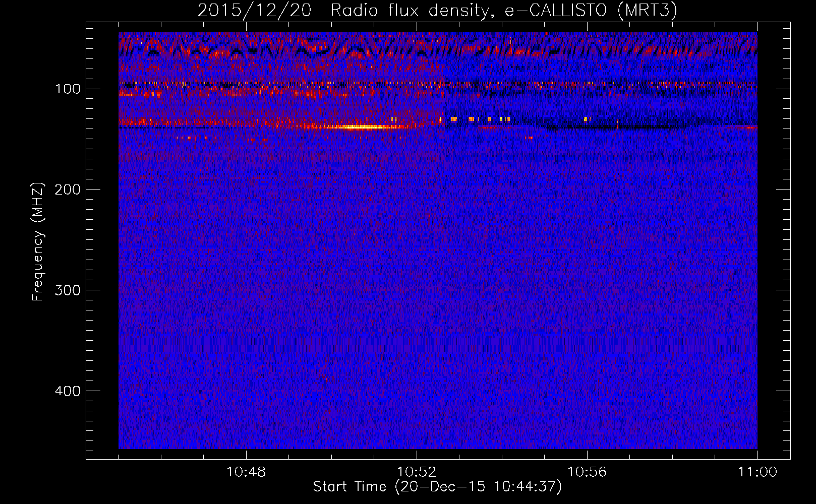
Task: Select the 400 frequency tick label
Action: coord(68,391)
